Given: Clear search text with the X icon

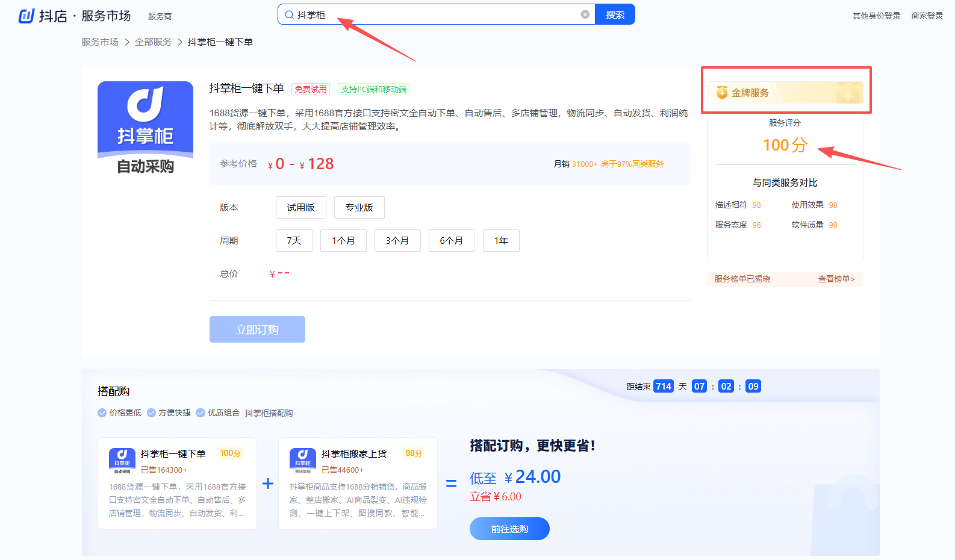Looking at the screenshot, I should coord(585,14).
